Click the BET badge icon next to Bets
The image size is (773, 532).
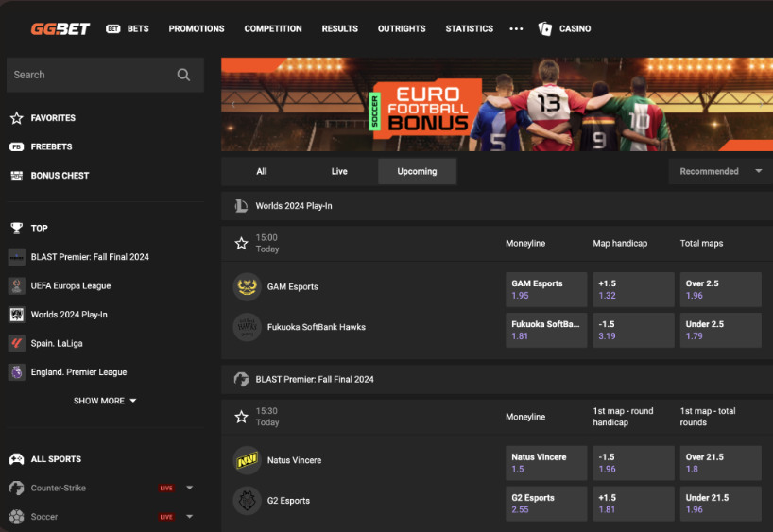[112, 29]
